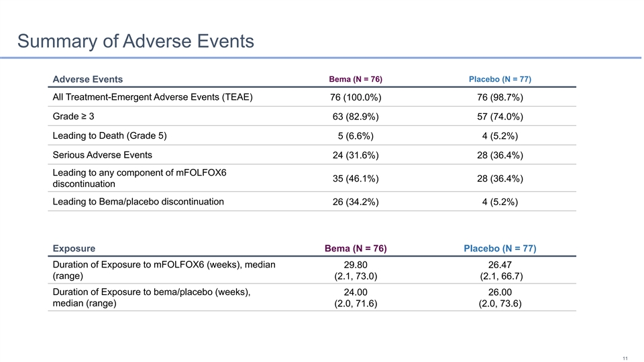This screenshot has width=644, height=362.
Task: Click the "76 (100.0%)" cell
Action: [356, 98]
